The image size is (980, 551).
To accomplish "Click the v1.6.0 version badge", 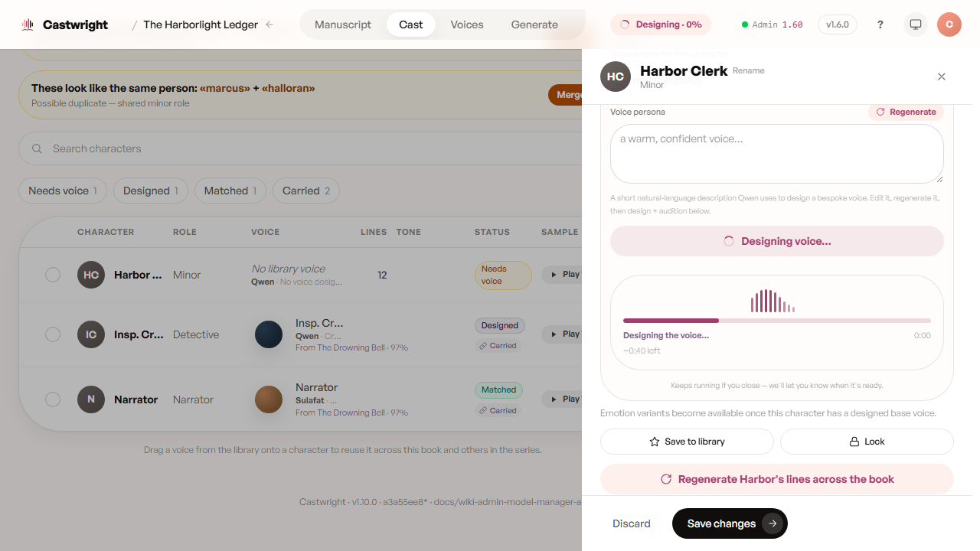I will pos(838,24).
